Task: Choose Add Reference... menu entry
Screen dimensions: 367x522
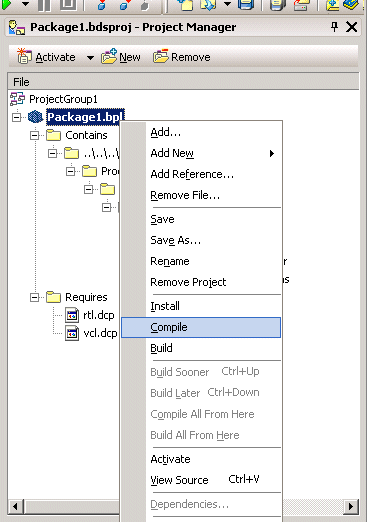Action: pos(201,174)
